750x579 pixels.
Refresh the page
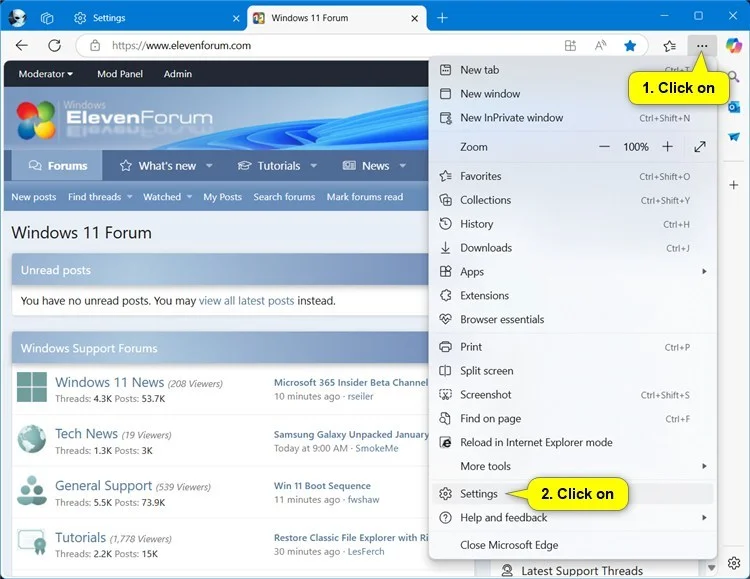coord(55,45)
